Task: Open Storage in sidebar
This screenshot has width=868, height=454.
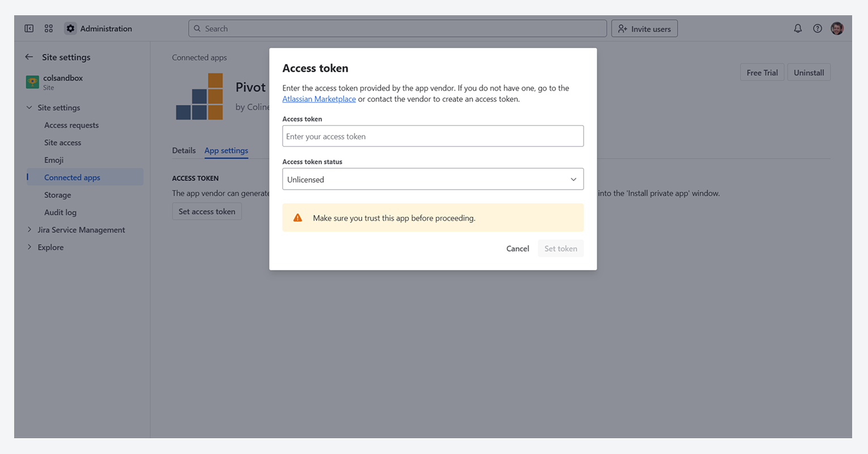Action: tap(58, 195)
